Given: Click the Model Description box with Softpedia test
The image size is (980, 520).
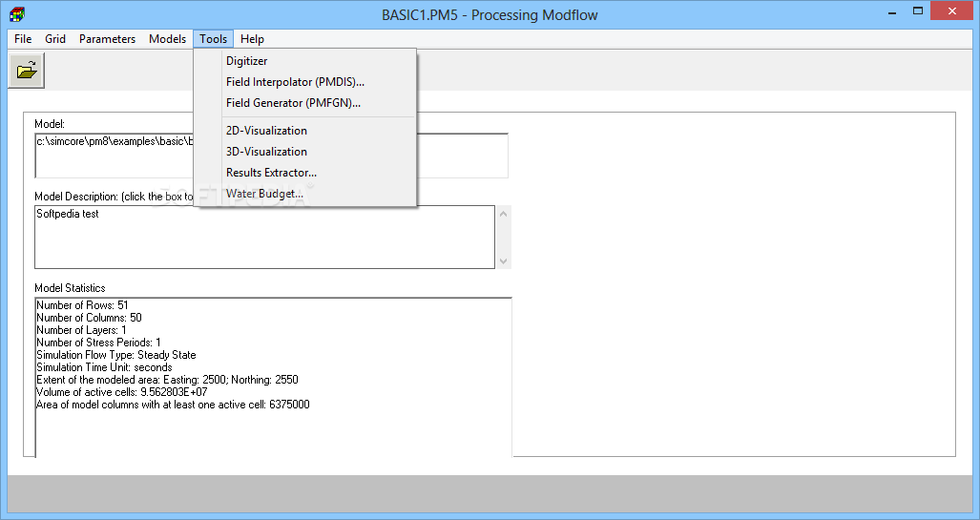Looking at the screenshot, I should (x=265, y=238).
